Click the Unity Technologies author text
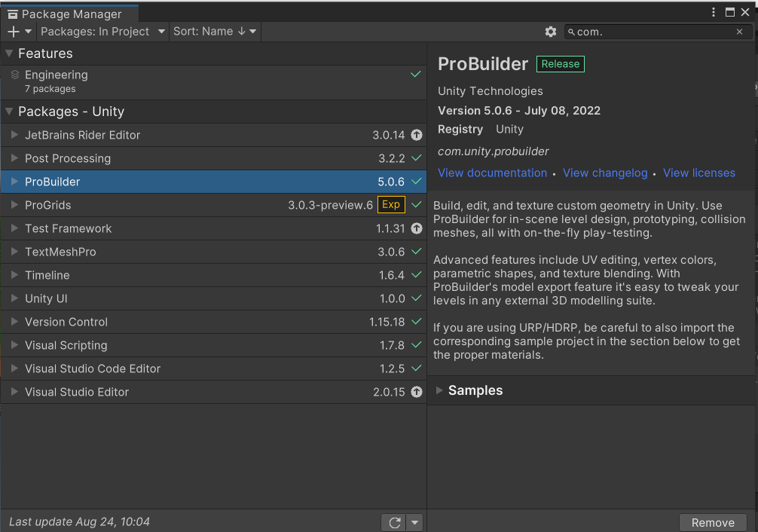This screenshot has width=758, height=532. click(x=491, y=91)
